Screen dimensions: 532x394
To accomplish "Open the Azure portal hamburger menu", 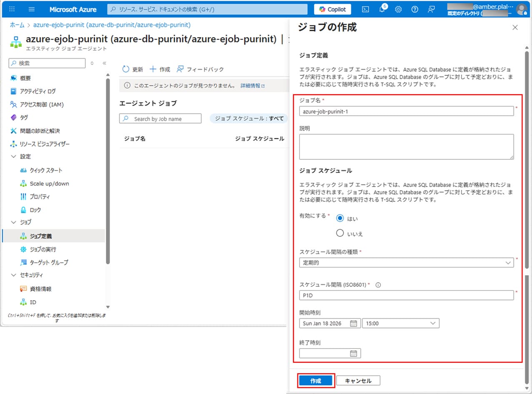I will (32, 9).
